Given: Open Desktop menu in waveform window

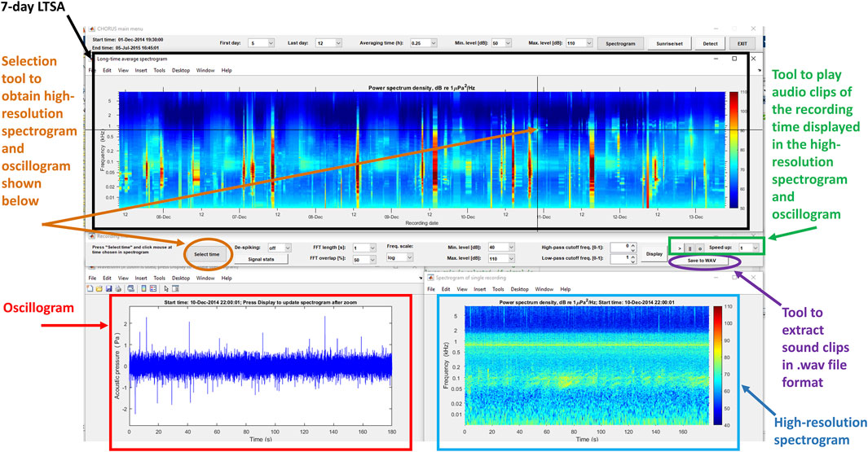Looking at the screenshot, I should click(181, 279).
